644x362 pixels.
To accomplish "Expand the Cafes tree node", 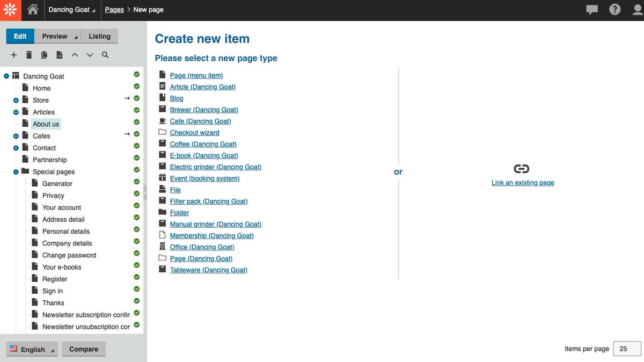I will [x=16, y=136].
